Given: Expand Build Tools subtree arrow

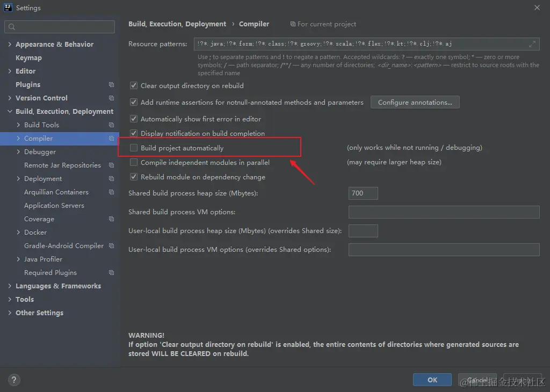Looking at the screenshot, I should pos(18,125).
